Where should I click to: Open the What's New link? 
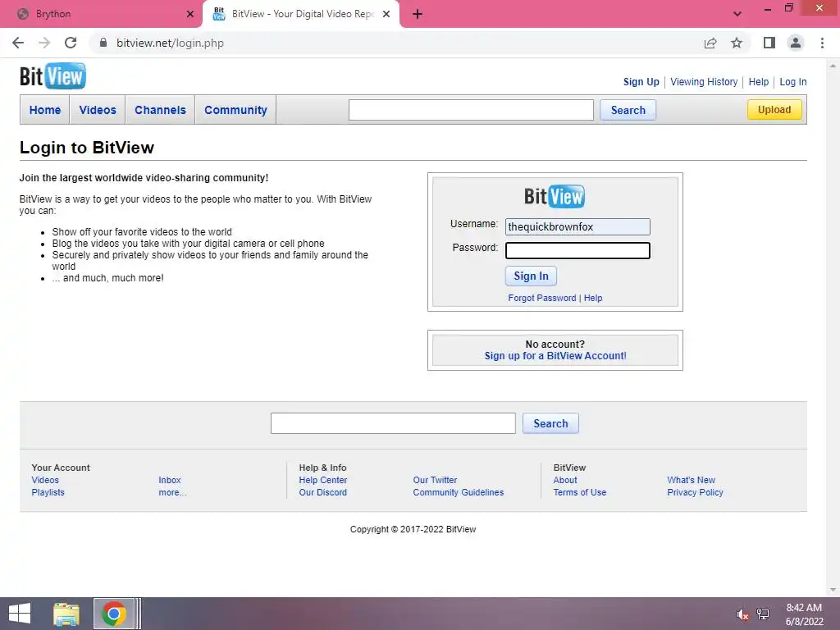tap(691, 480)
